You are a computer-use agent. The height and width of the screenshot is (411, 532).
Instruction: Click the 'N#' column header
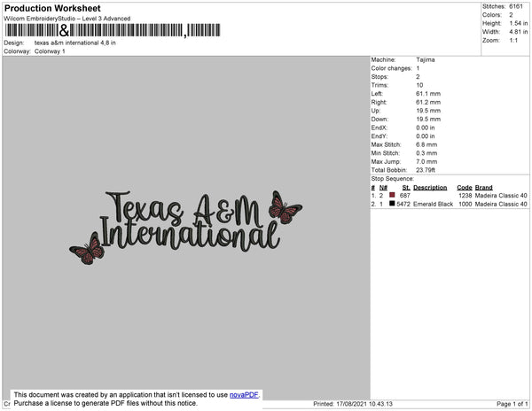383,188
